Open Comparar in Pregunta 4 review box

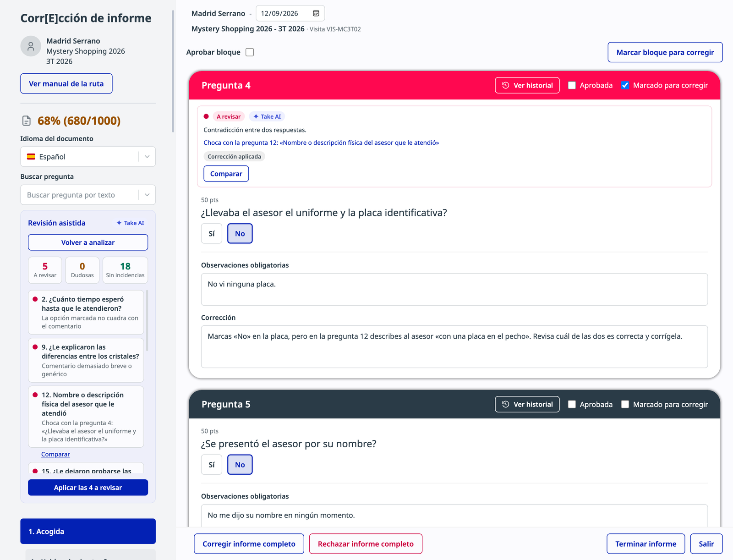pos(226,174)
